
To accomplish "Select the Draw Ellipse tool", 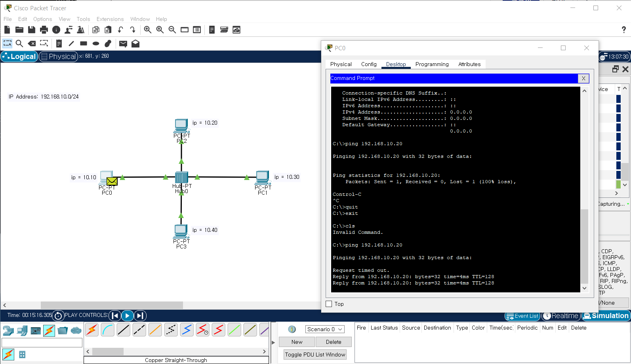I will [96, 44].
